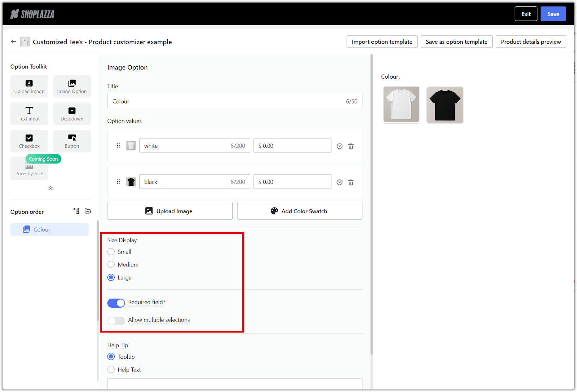The height and width of the screenshot is (392, 577).
Task: Select Medium size display
Action: (x=111, y=265)
